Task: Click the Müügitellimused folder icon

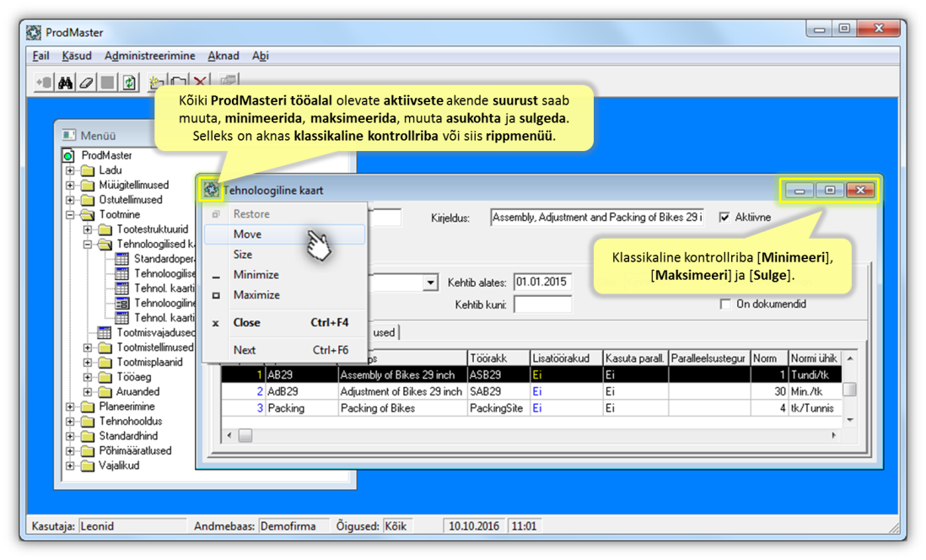Action: 88,185
